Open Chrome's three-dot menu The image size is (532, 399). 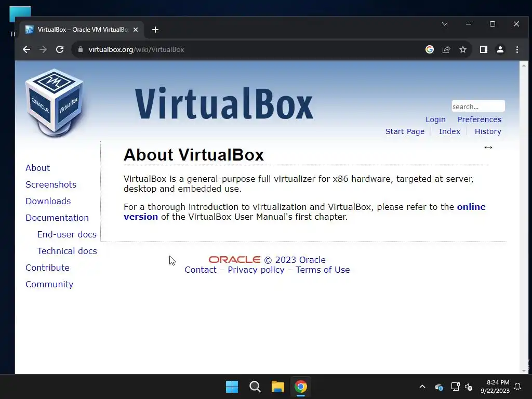pyautogui.click(x=517, y=49)
